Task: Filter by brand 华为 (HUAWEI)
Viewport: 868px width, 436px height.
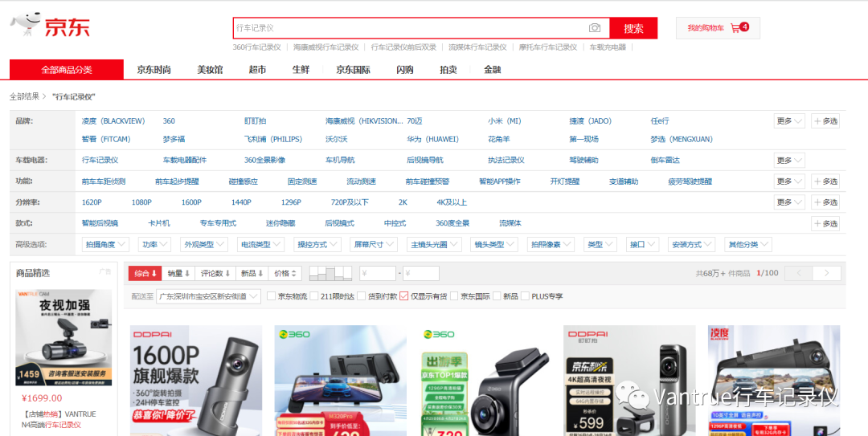Action: click(x=433, y=139)
